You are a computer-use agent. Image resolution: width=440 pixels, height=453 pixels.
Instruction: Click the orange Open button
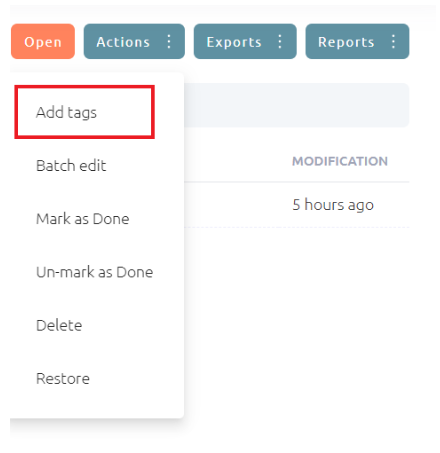pyautogui.click(x=43, y=42)
